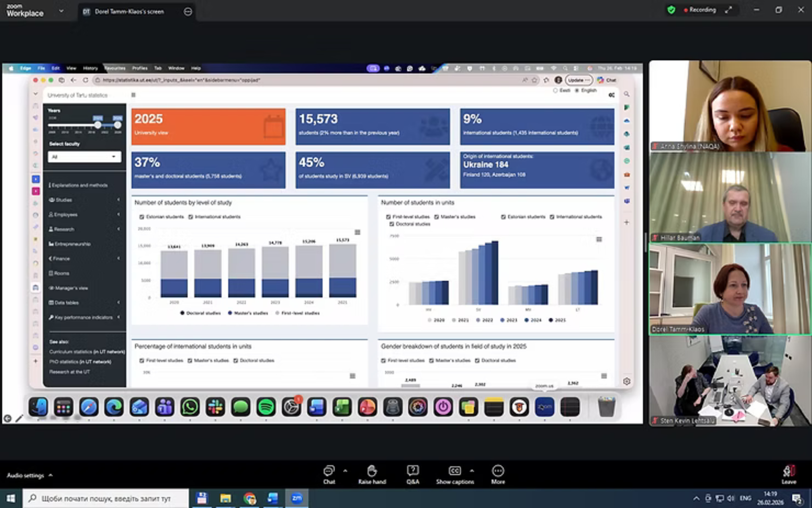Open the Zoom Chat panel

point(329,471)
